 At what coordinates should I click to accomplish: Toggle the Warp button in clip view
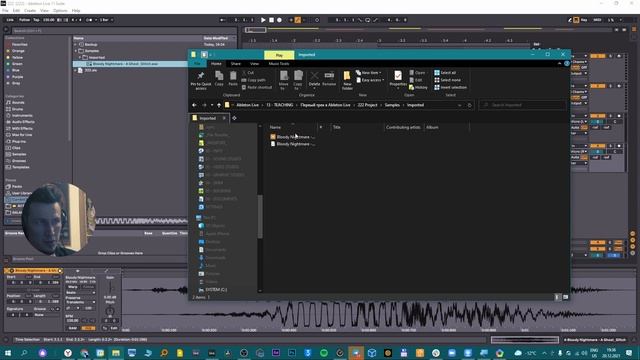73,287
